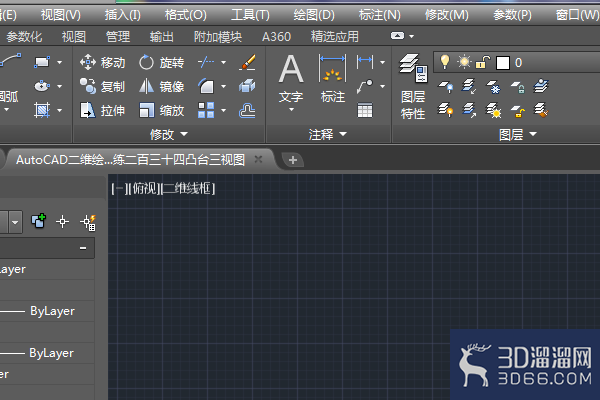The image size is (600, 400).
Task: Open the Array tool dropdown arrow
Action: point(223,110)
